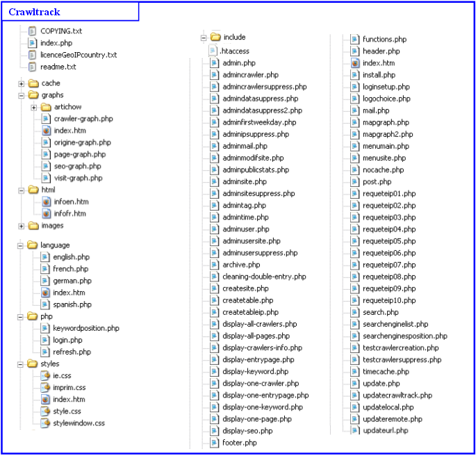Select login.php in php folder
Screen dimensions: 476x456
click(67, 341)
